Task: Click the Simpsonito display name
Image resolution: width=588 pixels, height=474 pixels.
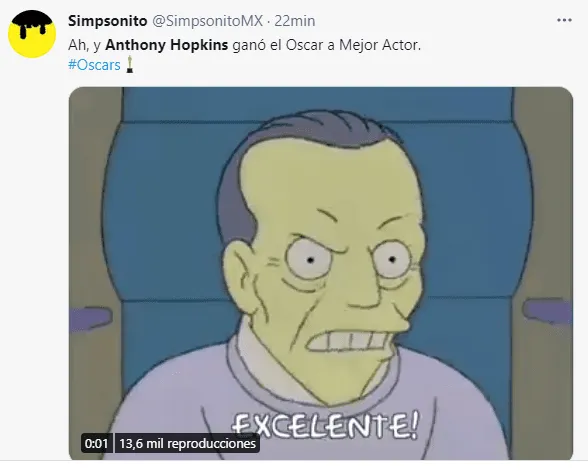Action: (108, 21)
